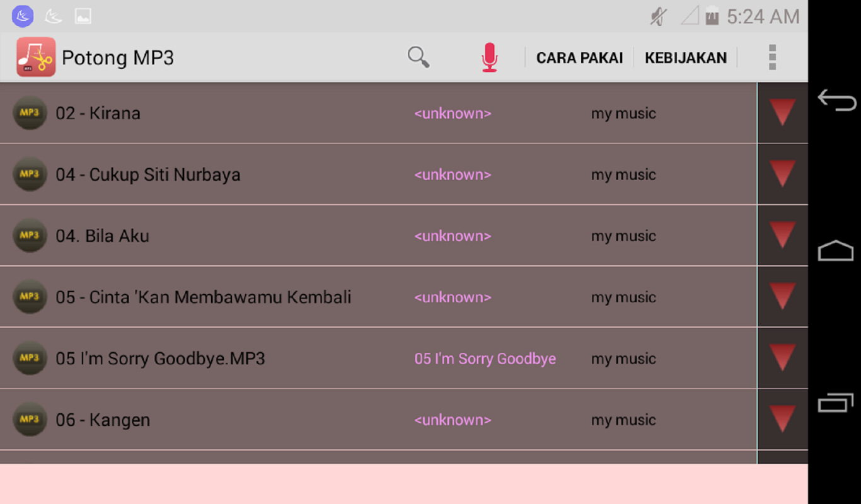
Task: Expand dropdown arrow for 04 - Cukup Siti Nurbaya
Action: pos(782,174)
